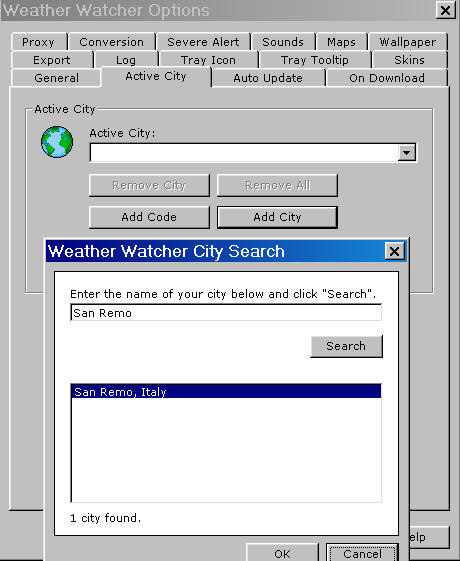Select the Active City tab
Image resolution: width=460 pixels, height=561 pixels.
pos(156,76)
